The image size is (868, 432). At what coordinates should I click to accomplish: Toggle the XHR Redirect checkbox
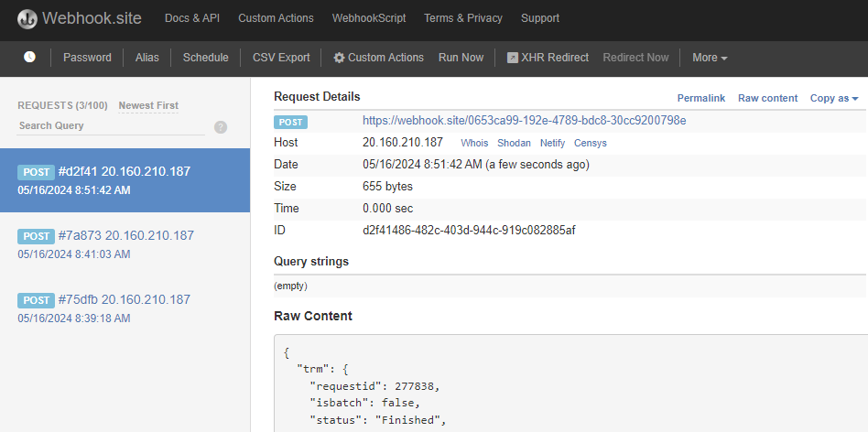513,58
